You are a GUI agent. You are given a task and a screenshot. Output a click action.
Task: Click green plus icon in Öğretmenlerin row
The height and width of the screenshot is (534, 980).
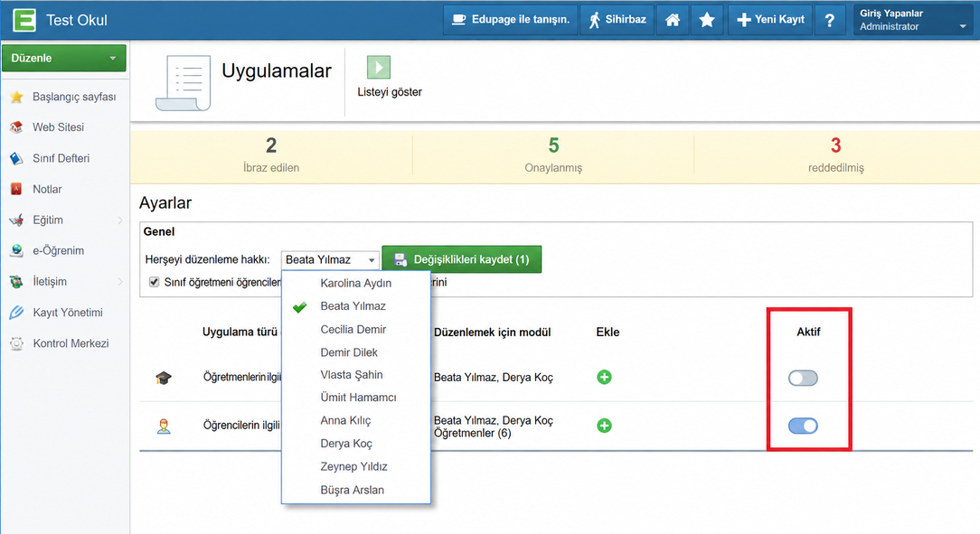click(x=604, y=378)
